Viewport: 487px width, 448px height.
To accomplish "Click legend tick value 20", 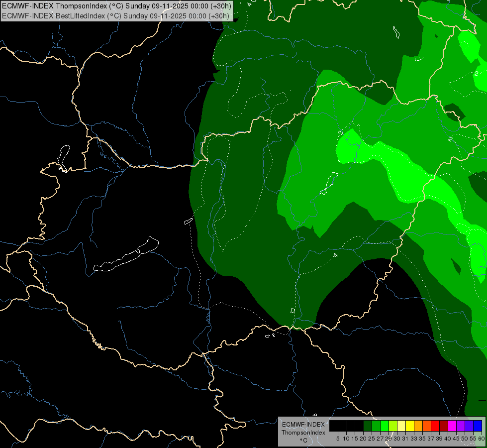I will click(x=363, y=439).
